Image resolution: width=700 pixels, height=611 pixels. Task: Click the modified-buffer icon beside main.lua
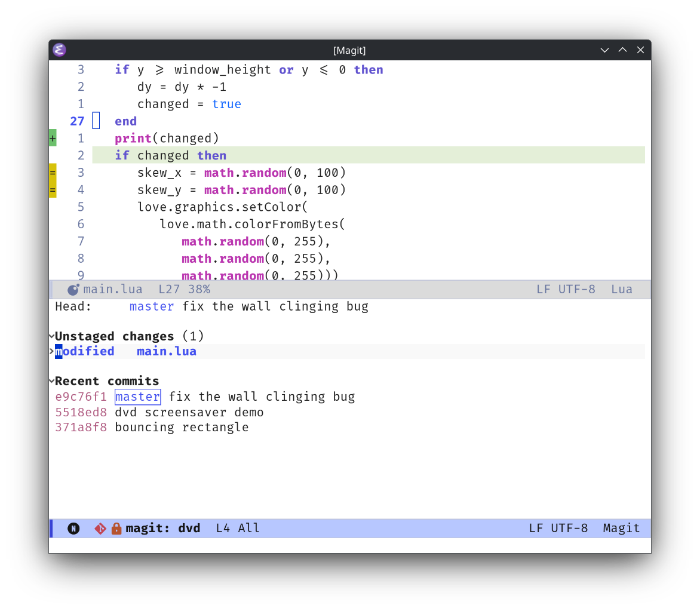coord(73,290)
